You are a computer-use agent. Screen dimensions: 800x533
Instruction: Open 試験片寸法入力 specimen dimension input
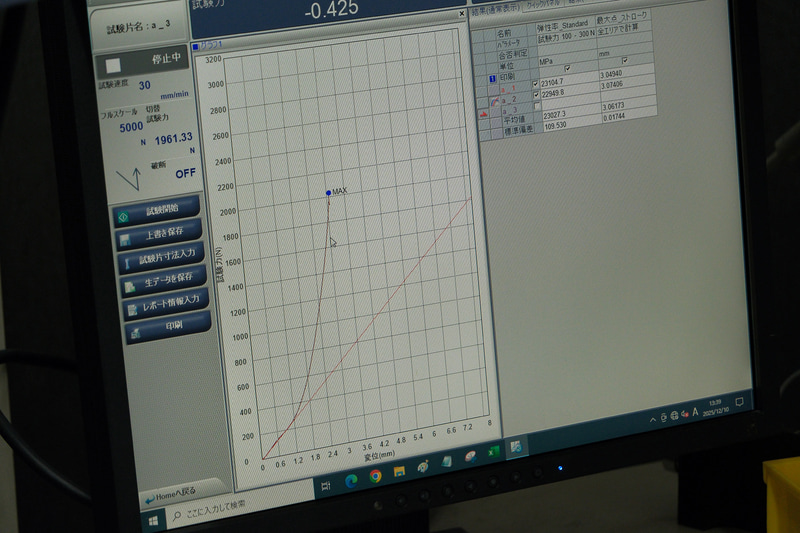pos(162,259)
